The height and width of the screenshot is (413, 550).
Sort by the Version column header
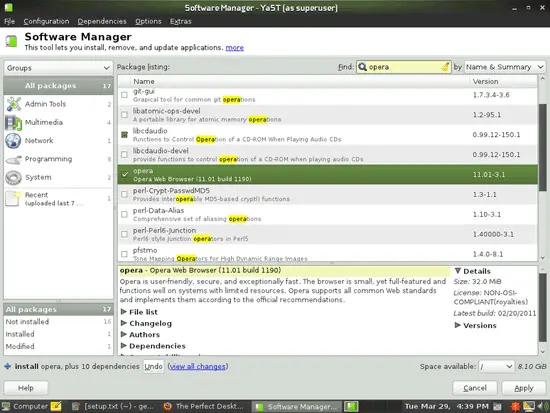pos(503,81)
